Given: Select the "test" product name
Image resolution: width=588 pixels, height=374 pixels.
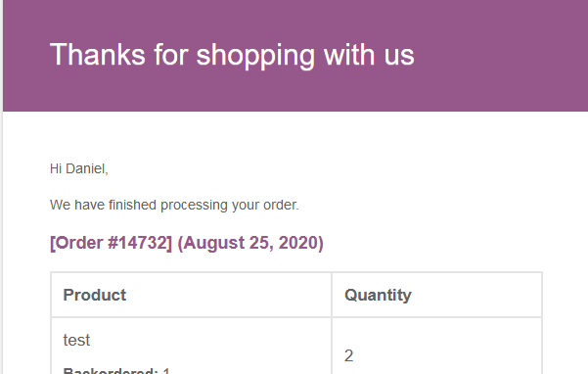Looking at the screenshot, I should (x=76, y=341).
